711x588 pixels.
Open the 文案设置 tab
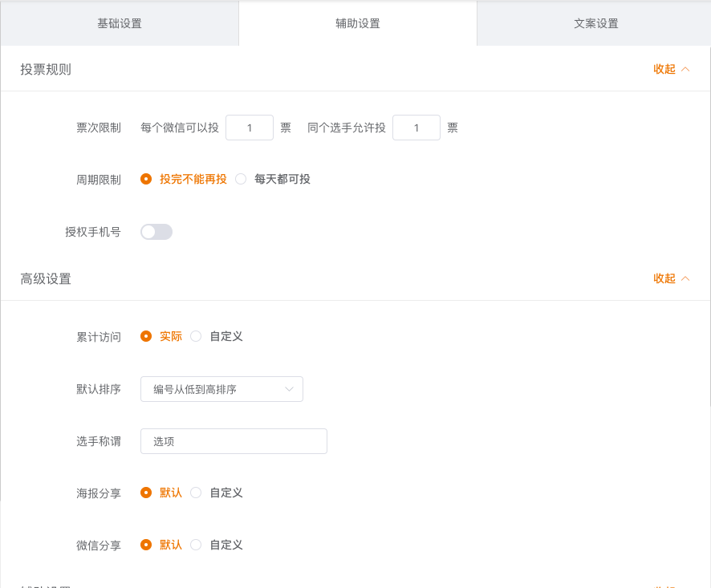(x=595, y=23)
